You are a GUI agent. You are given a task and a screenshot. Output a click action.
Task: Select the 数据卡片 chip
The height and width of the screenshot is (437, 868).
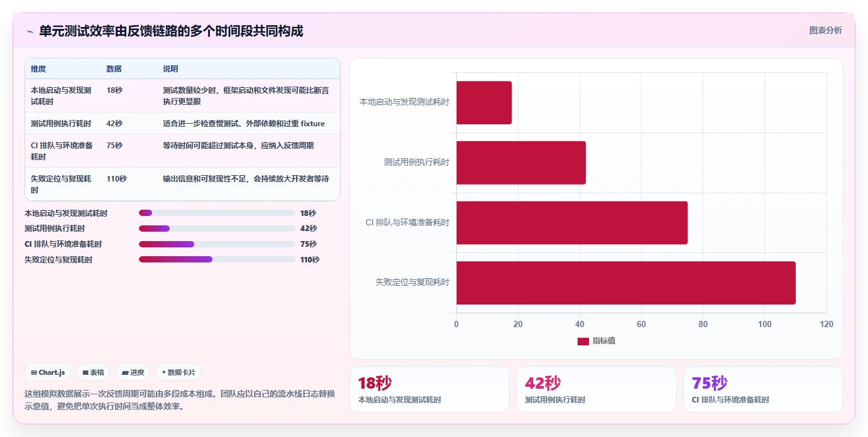pyautogui.click(x=179, y=372)
